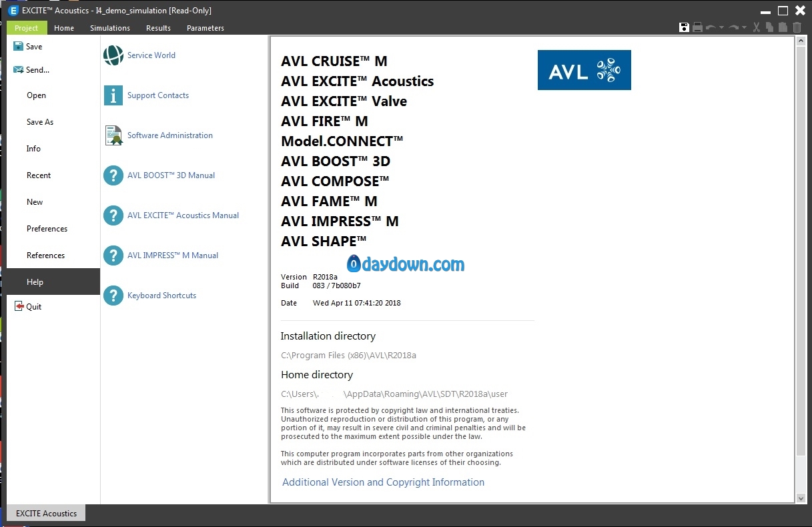Click the globe icon beside Service World

[x=113, y=55]
